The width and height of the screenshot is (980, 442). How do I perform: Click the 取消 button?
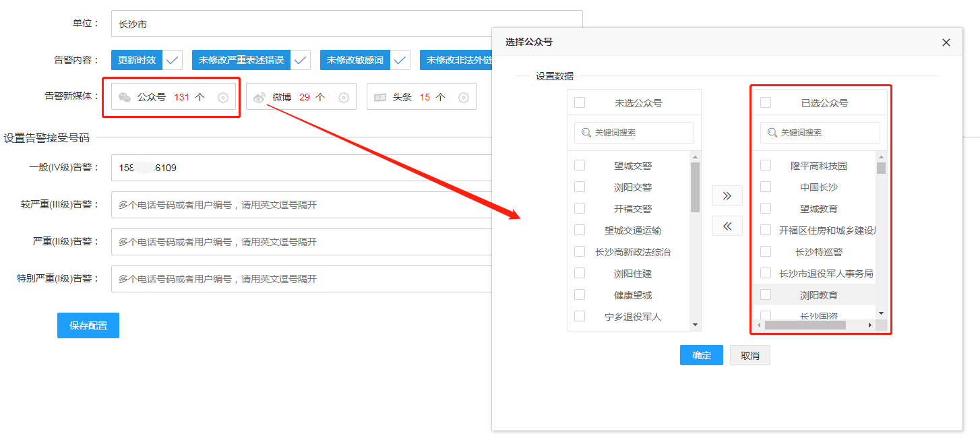tap(749, 355)
